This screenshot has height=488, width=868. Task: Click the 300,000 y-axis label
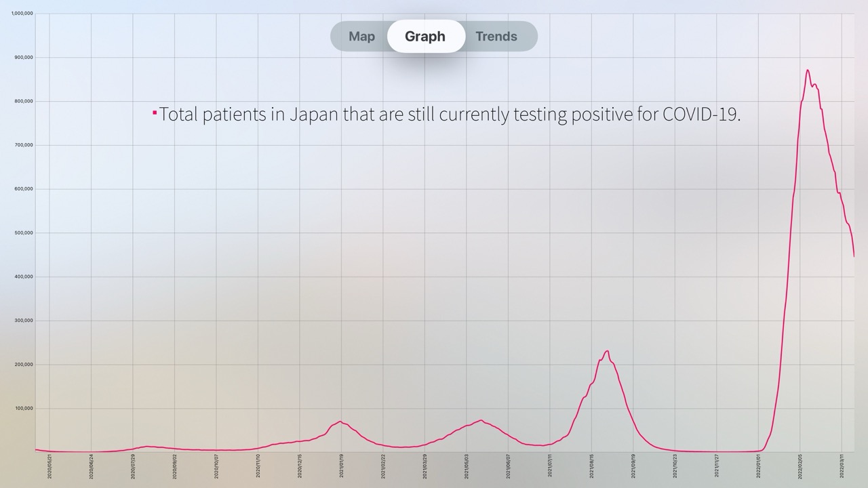(24, 321)
